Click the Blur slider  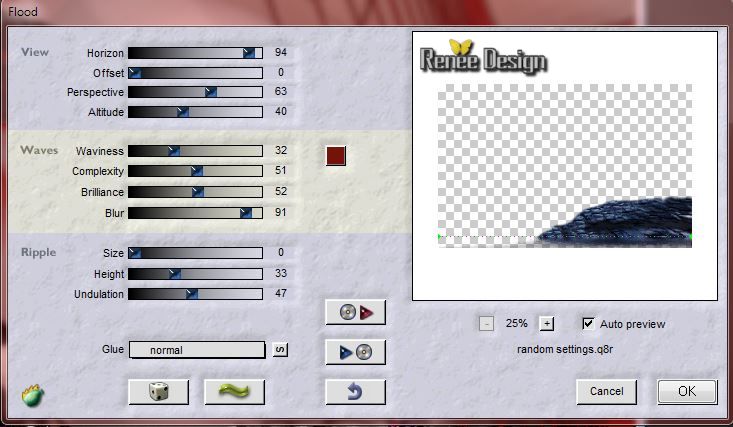[x=195, y=213]
